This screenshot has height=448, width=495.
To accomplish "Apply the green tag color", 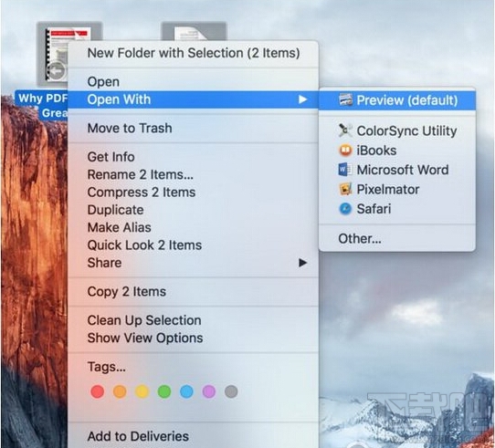I will click(164, 391).
